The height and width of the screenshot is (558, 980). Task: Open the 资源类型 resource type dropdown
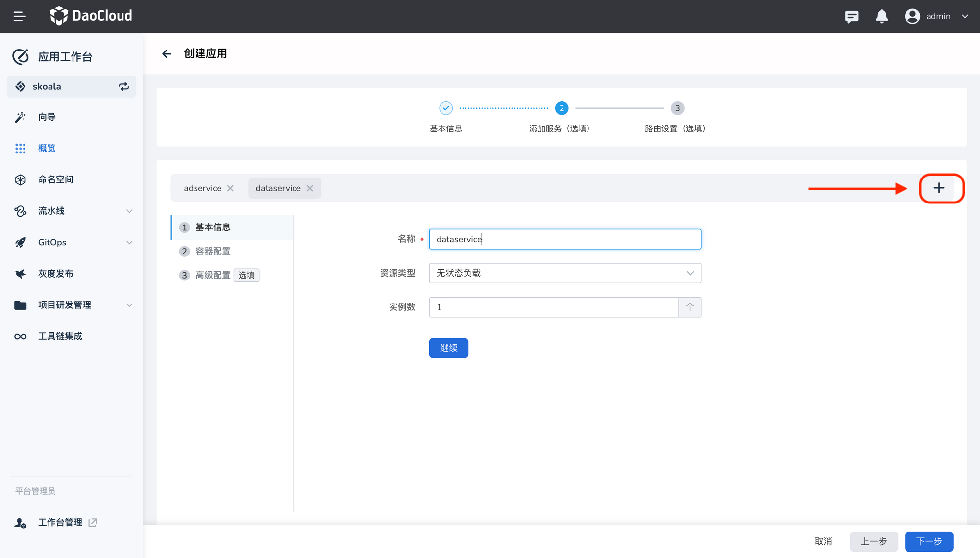(565, 273)
